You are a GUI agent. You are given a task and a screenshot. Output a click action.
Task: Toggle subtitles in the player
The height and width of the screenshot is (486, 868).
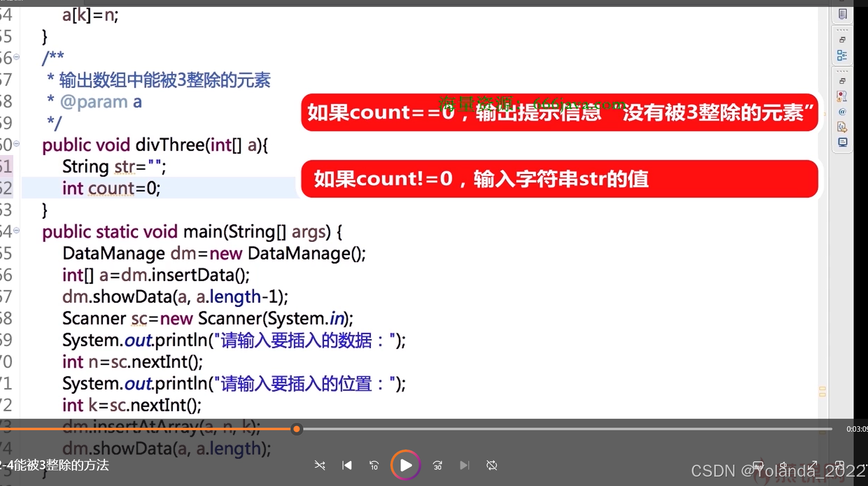point(758,466)
